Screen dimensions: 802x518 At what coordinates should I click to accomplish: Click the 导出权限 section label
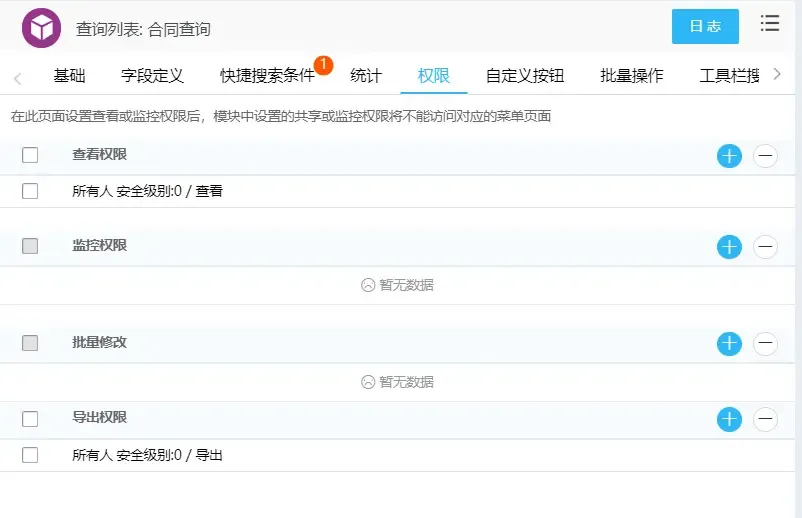coord(99,417)
